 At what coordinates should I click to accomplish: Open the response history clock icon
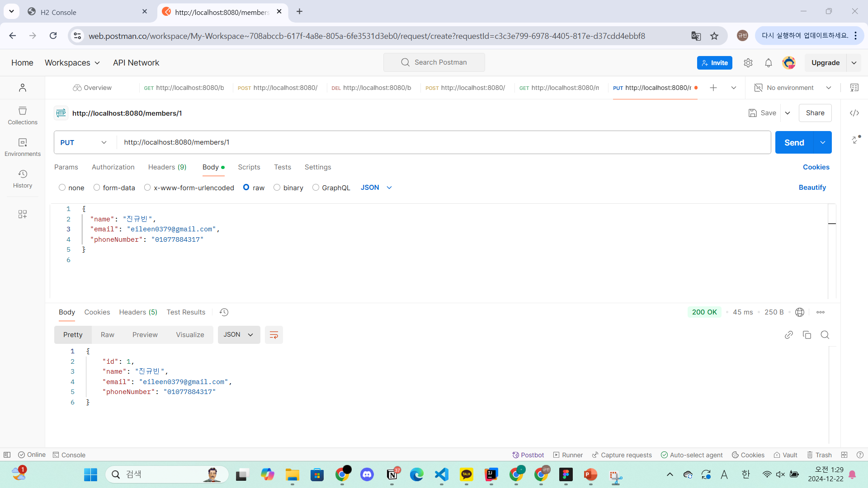tap(224, 312)
